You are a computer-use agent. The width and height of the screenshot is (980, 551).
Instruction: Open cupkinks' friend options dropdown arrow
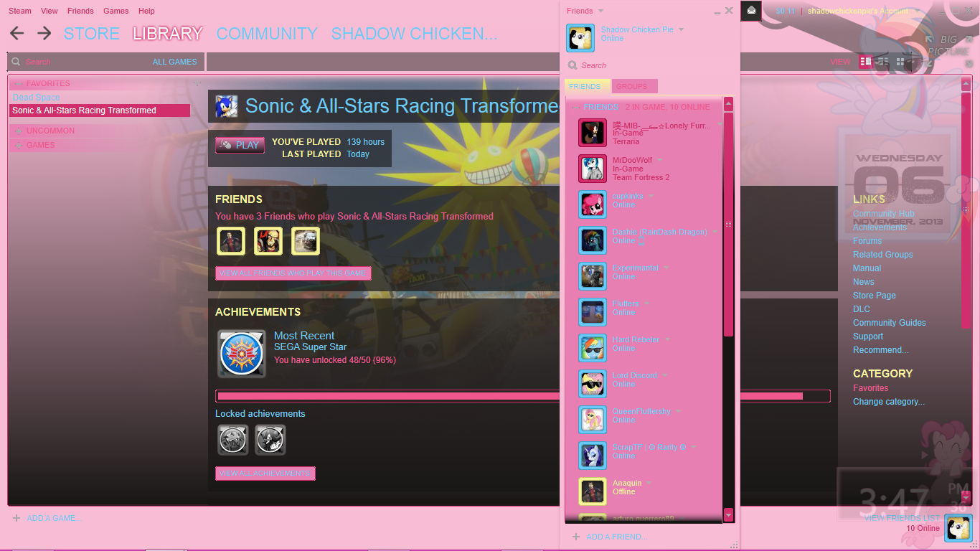(x=651, y=196)
